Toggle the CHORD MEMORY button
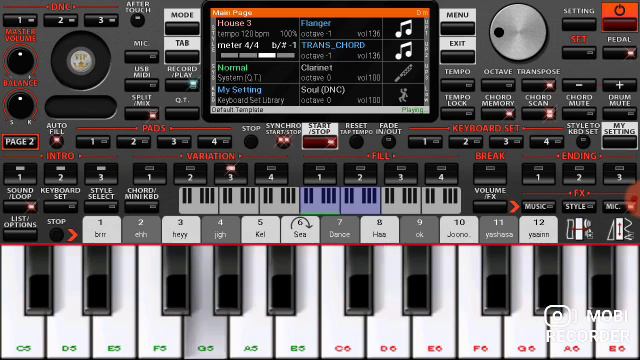This screenshot has width=640, height=360. pyautogui.click(x=498, y=114)
